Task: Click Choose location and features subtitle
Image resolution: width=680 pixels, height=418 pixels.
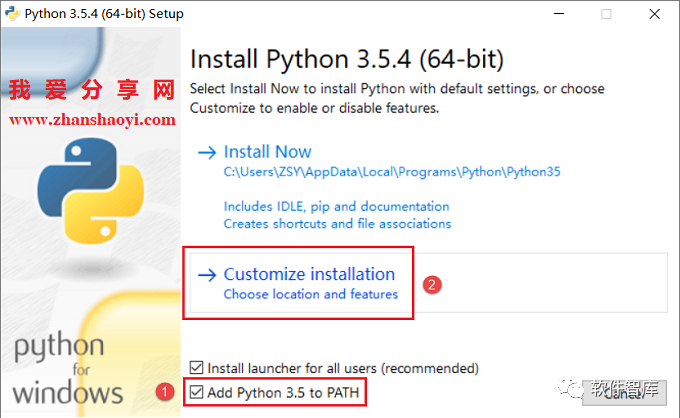Action: tap(310, 295)
